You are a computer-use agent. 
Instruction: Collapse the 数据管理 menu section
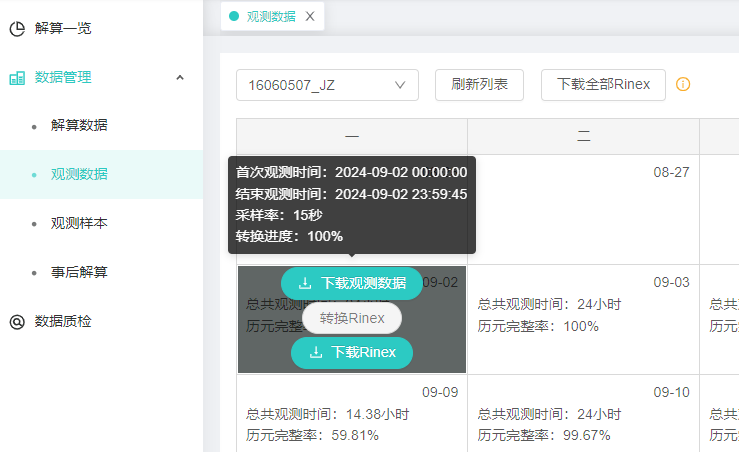click(x=179, y=77)
